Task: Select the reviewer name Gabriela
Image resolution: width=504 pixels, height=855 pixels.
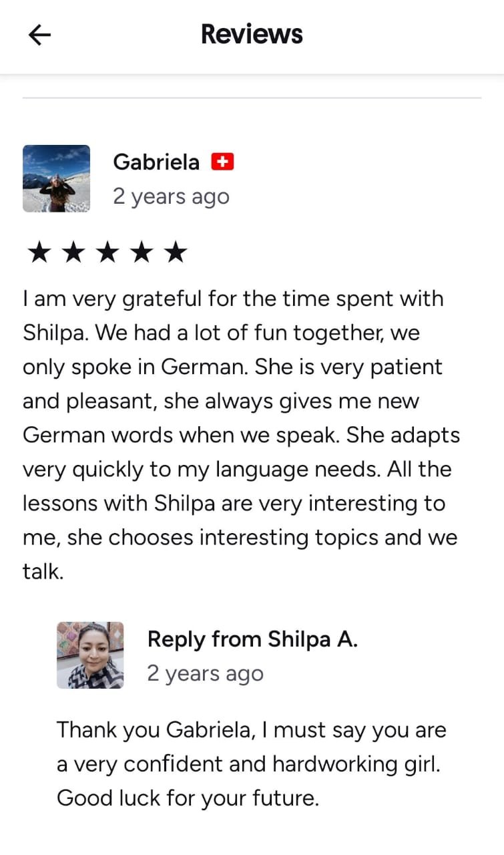Action: 156,162
